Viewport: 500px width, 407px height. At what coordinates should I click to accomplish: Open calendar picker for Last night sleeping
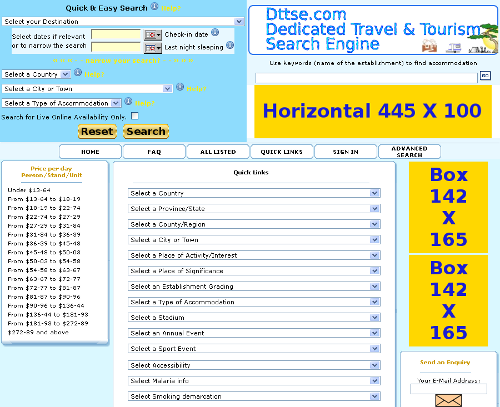point(153,48)
